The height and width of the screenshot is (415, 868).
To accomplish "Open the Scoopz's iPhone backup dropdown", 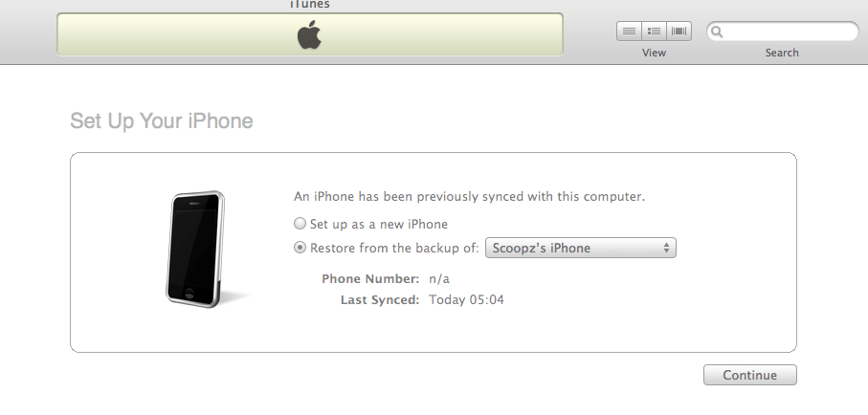I will click(x=581, y=249).
